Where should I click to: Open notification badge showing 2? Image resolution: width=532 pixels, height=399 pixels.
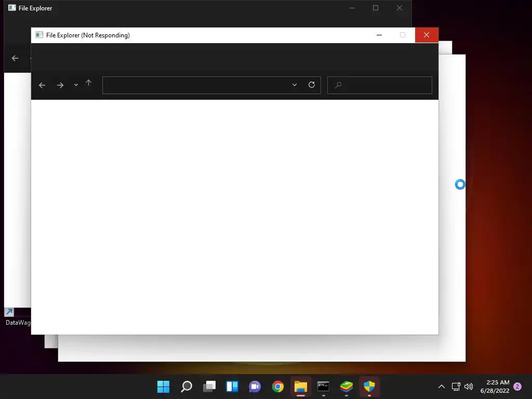(x=517, y=387)
